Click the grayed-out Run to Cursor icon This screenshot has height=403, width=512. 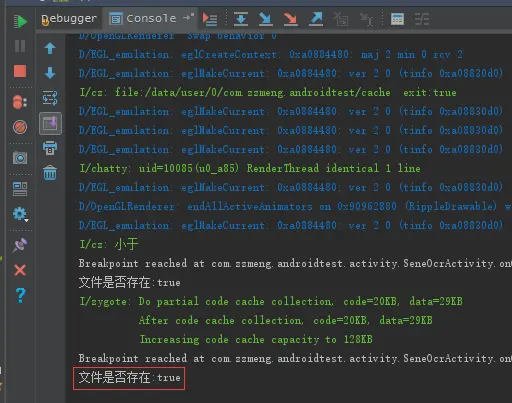coord(366,19)
